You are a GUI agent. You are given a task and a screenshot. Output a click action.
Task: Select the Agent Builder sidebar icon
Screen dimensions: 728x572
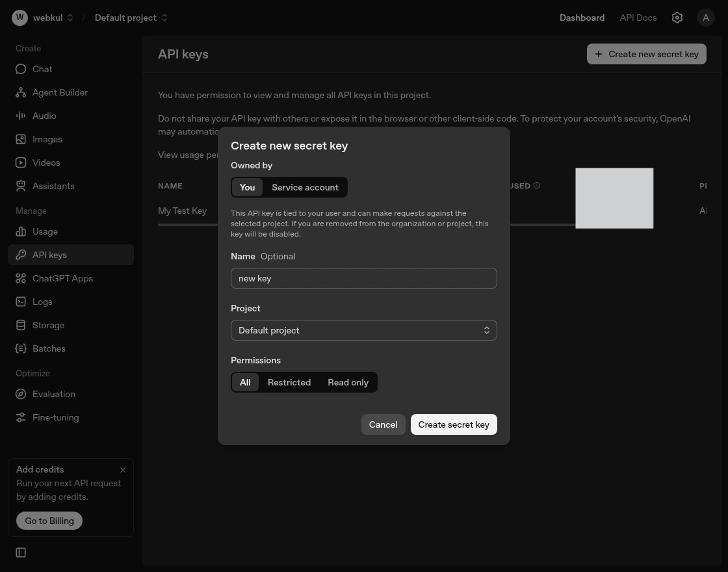click(21, 92)
